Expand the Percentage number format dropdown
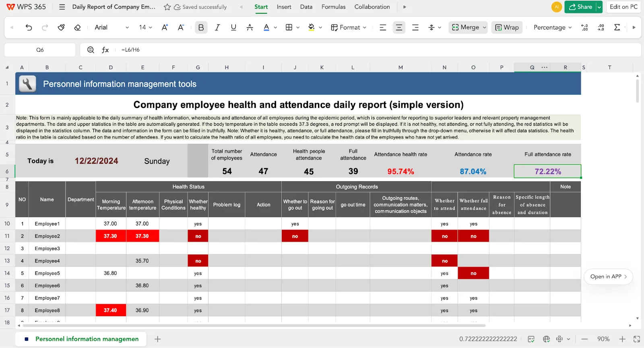 [x=553, y=27]
